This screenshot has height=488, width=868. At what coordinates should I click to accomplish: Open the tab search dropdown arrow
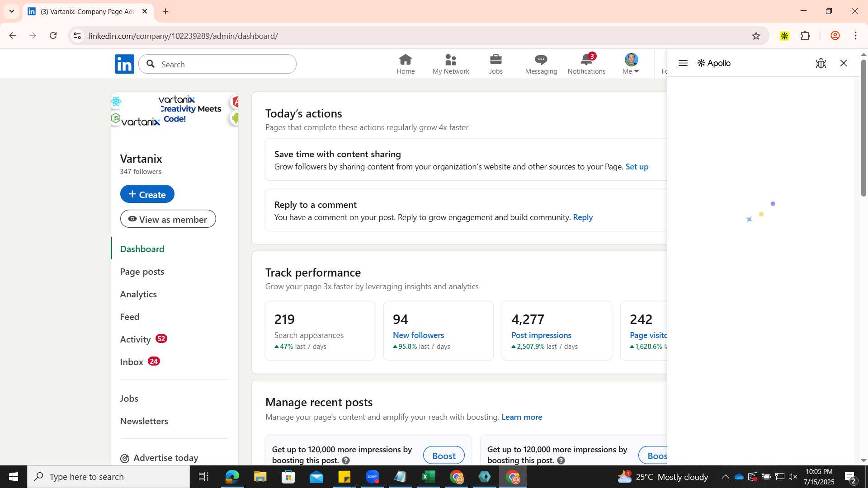pos(12,11)
